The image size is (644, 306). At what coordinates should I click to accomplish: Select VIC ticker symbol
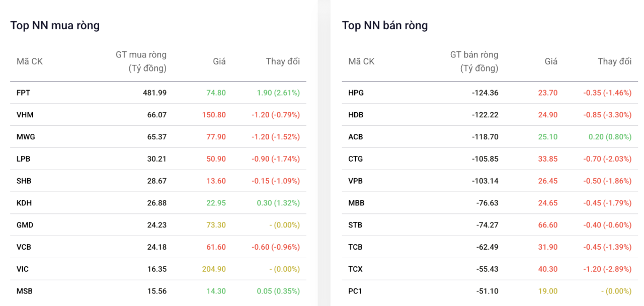click(23, 269)
